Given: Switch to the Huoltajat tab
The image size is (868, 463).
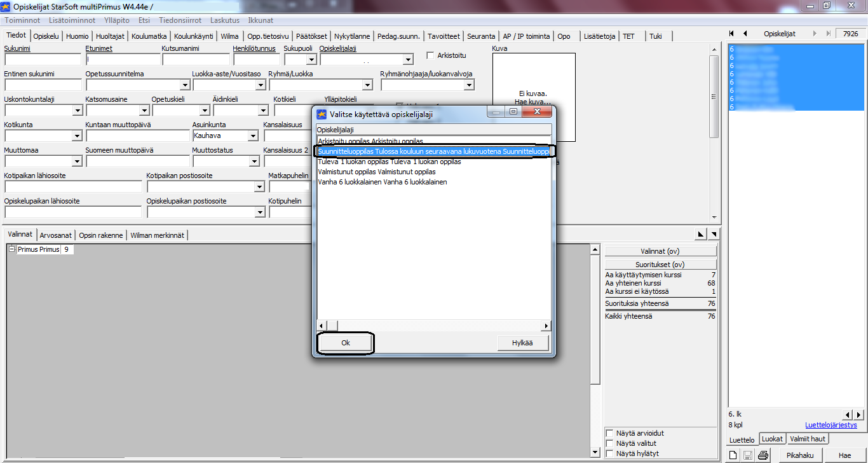Looking at the screenshot, I should [110, 36].
